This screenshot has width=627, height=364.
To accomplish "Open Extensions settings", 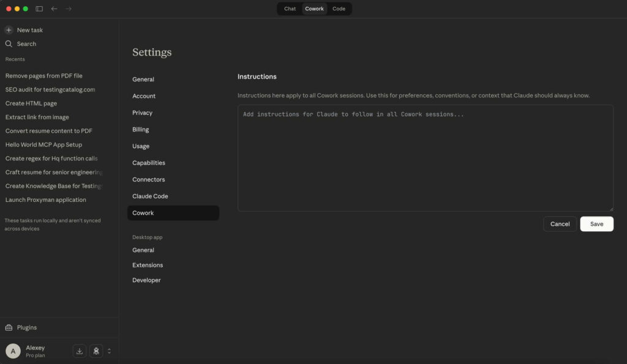I will tap(148, 265).
